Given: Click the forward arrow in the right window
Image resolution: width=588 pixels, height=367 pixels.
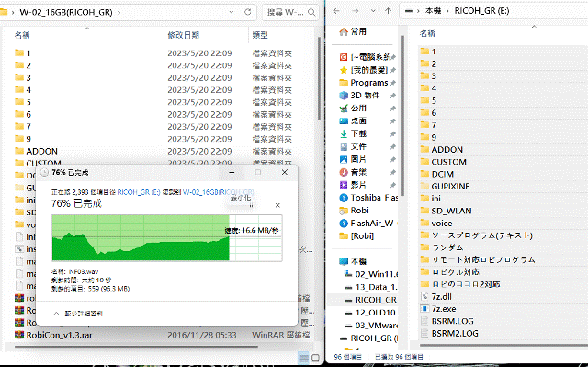Looking at the screenshot, I should (x=356, y=11).
